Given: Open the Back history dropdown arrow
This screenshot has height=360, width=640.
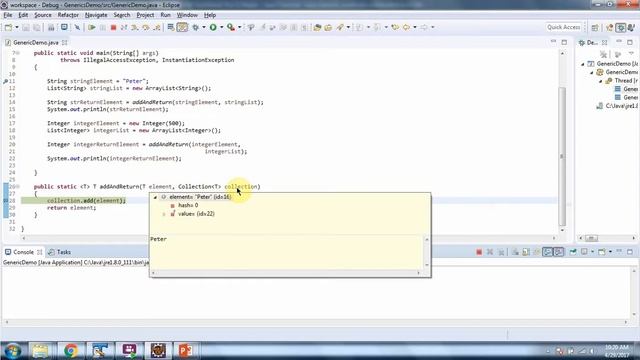Looking at the screenshot, I should pos(415,27).
